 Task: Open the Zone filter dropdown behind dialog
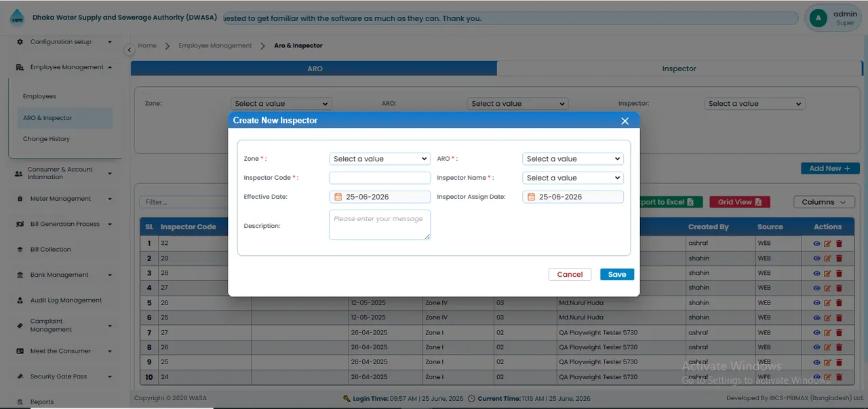(281, 104)
